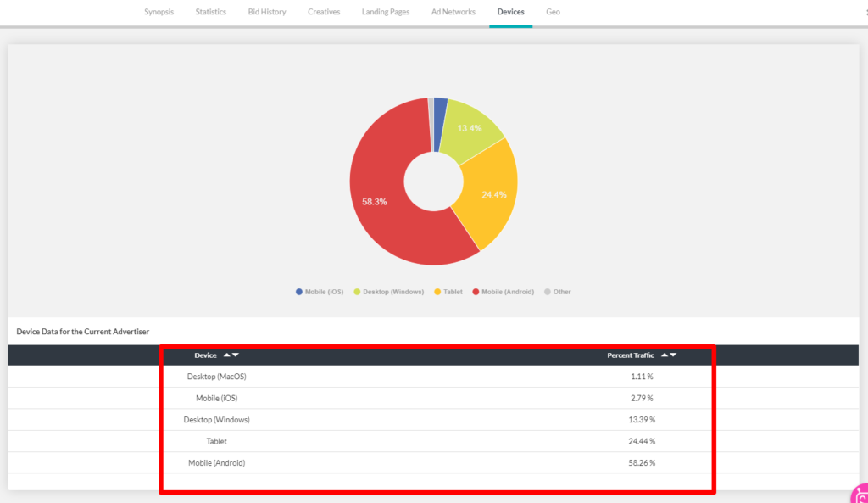Open the Landing Pages tab
This screenshot has width=868, height=503.
[386, 12]
